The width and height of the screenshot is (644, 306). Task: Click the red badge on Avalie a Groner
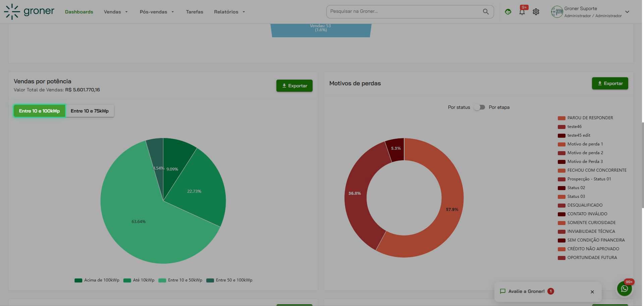click(550, 291)
